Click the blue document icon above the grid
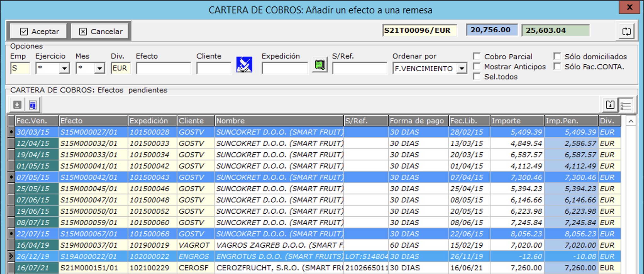The image size is (644, 274). [x=33, y=105]
